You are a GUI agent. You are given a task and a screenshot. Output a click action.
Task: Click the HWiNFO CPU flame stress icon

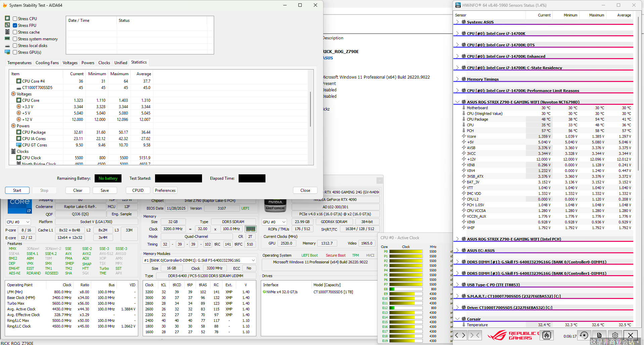[547, 335]
